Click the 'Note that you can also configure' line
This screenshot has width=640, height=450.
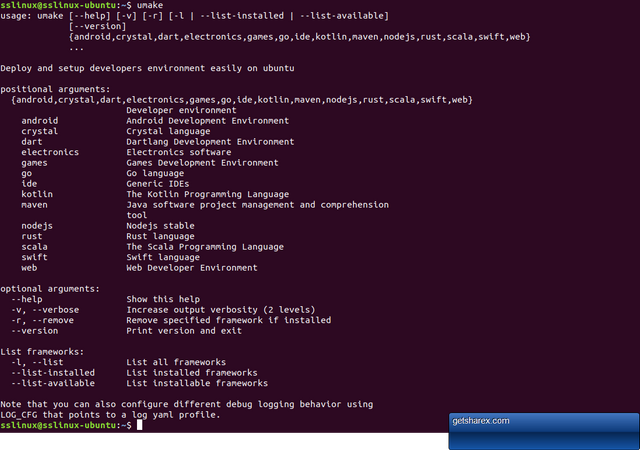click(x=187, y=404)
